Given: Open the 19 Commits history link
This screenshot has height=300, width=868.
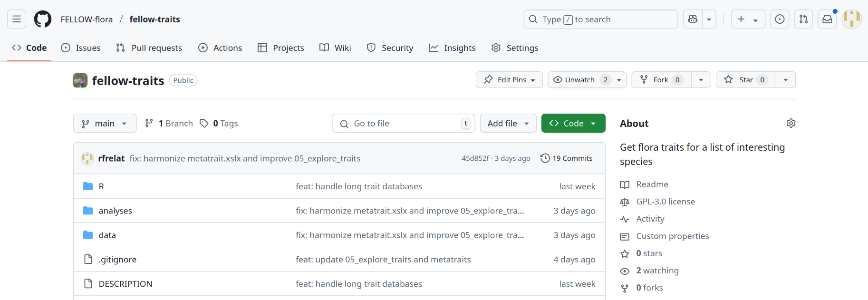Looking at the screenshot, I should (x=567, y=158).
